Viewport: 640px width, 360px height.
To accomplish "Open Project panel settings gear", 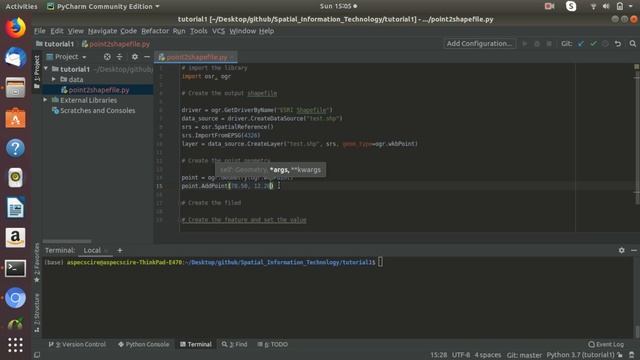I will point(135,57).
